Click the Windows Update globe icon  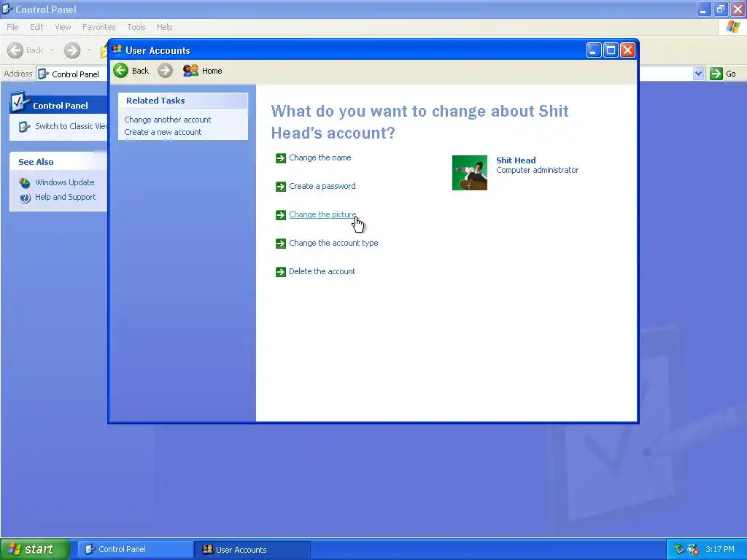coord(25,183)
